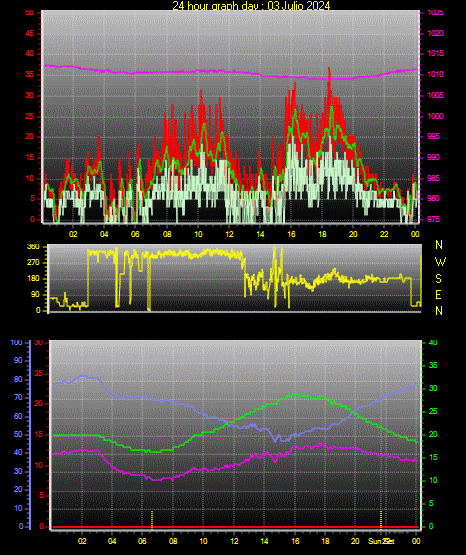Click the W wind direction label
This screenshot has width=466, height=555.
(x=440, y=262)
